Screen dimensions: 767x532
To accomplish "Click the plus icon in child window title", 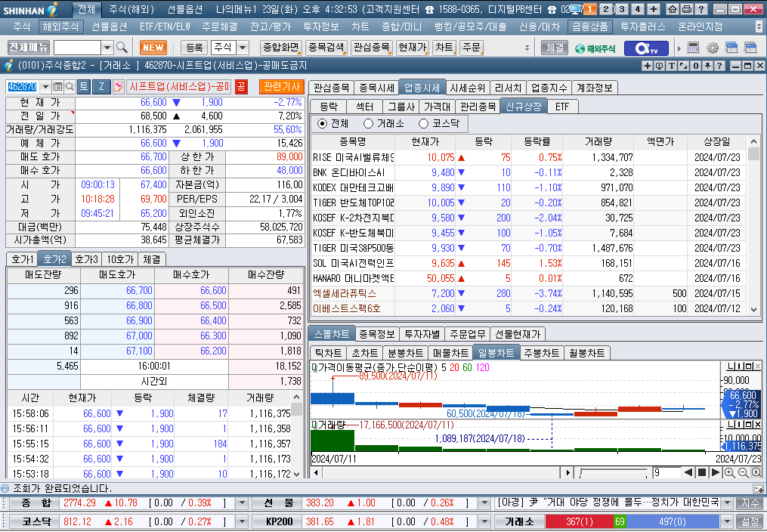I will [x=647, y=66].
